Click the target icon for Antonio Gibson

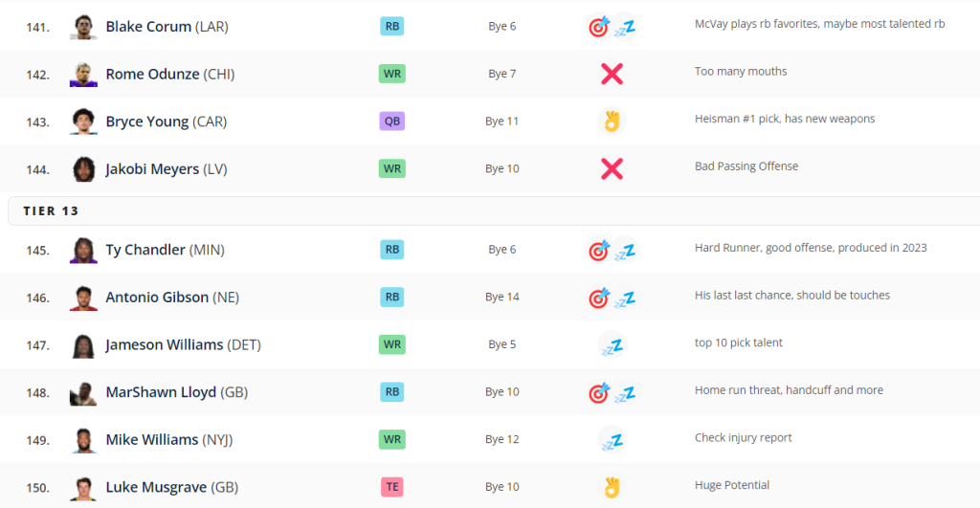point(599,298)
